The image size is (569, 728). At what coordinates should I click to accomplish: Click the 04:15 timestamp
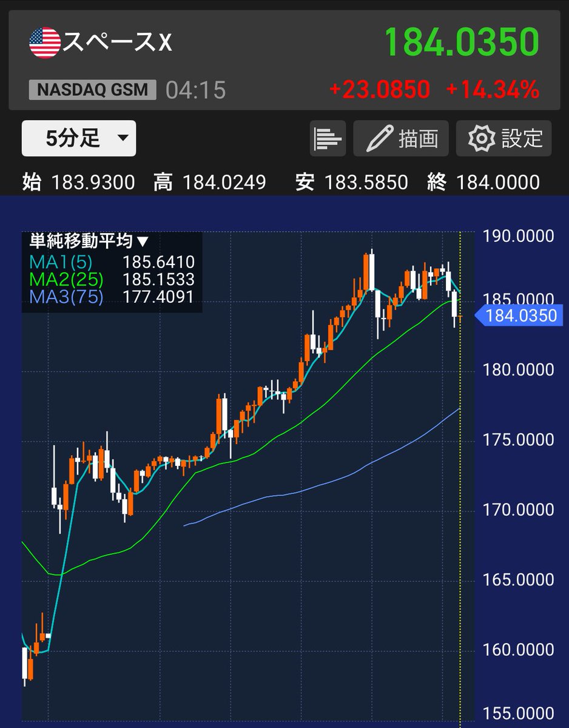point(195,90)
